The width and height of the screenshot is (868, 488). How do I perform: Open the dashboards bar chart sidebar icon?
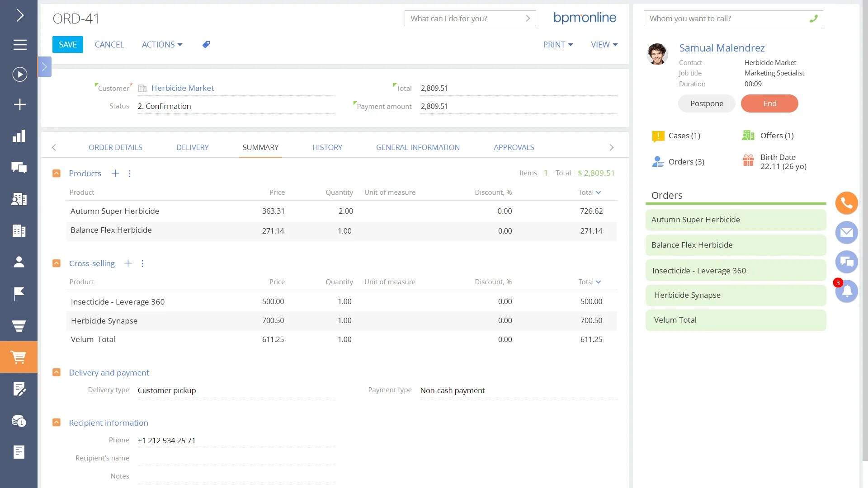point(19,136)
